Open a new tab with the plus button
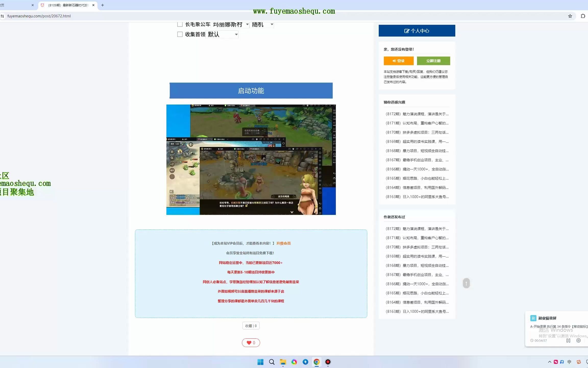The height and width of the screenshot is (368, 588). 103,5
